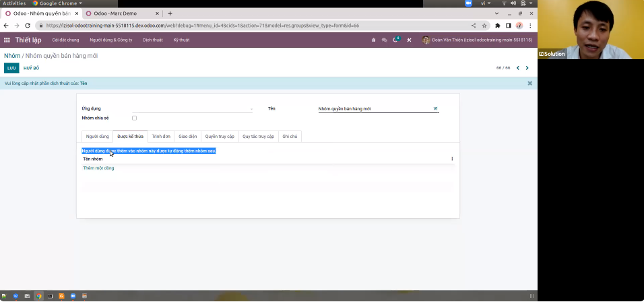Image resolution: width=644 pixels, height=302 pixels.
Task: Click the debug bug icon in Odoo navbar
Action: tap(373, 40)
